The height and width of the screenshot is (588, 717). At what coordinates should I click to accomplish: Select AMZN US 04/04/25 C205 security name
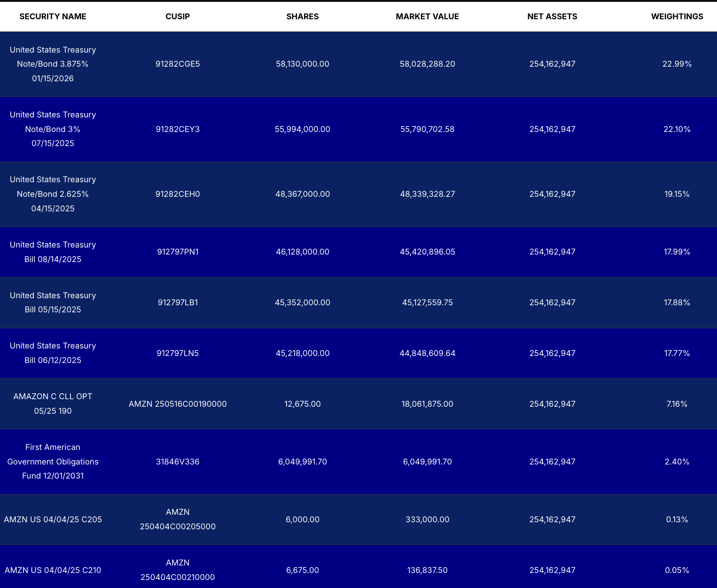pos(53,519)
